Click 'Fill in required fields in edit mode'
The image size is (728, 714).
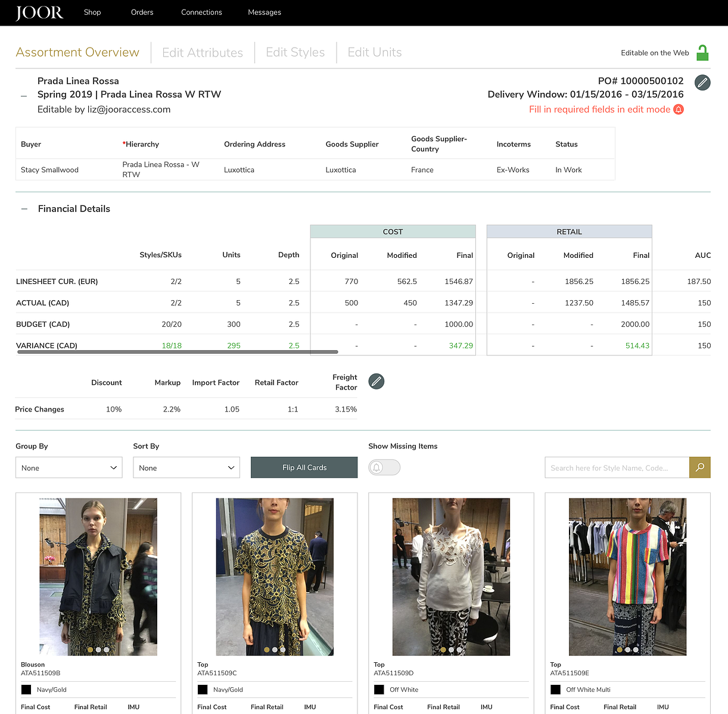tap(599, 110)
